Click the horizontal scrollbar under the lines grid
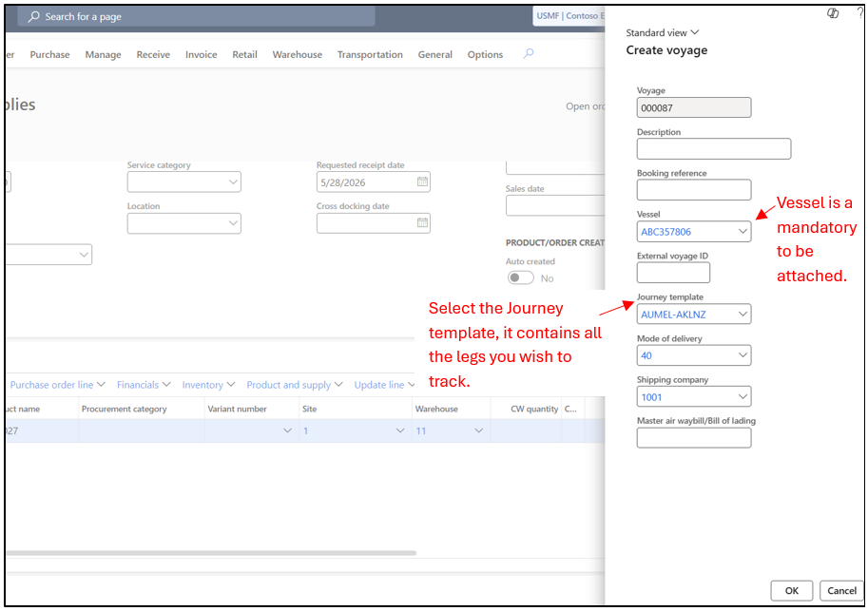Image resolution: width=868 pixels, height=611 pixels. point(211,552)
